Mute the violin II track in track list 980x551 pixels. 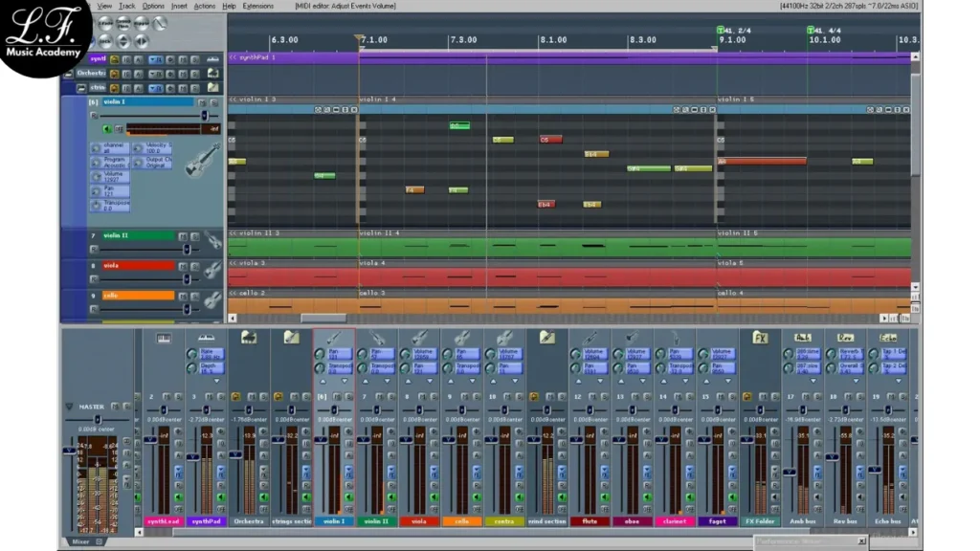(183, 235)
